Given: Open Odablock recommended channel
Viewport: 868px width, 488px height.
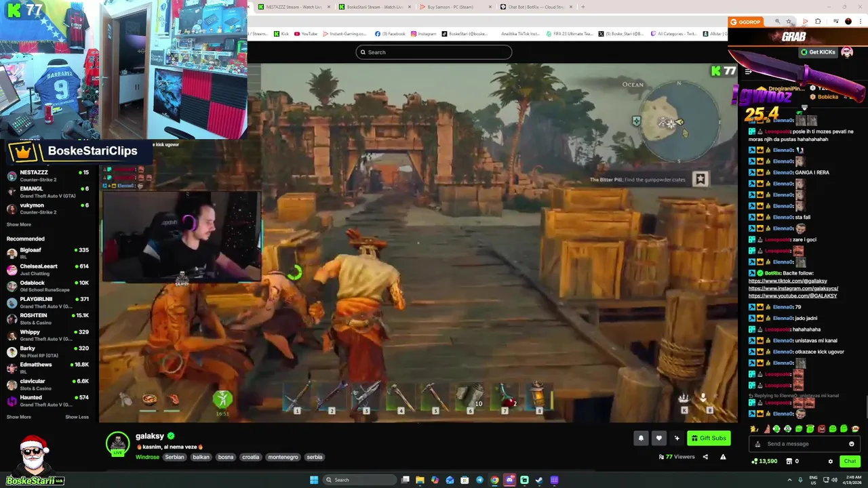Looking at the screenshot, I should pos(47,286).
